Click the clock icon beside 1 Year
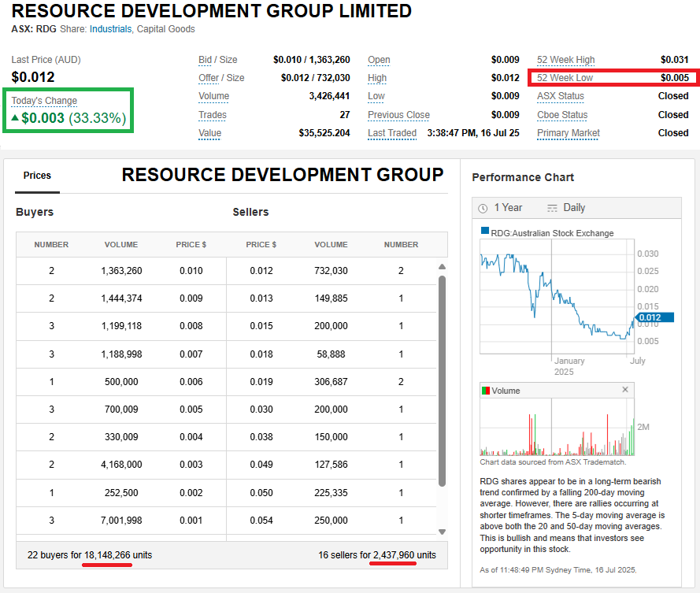Image resolution: width=700 pixels, height=593 pixels. [483, 208]
